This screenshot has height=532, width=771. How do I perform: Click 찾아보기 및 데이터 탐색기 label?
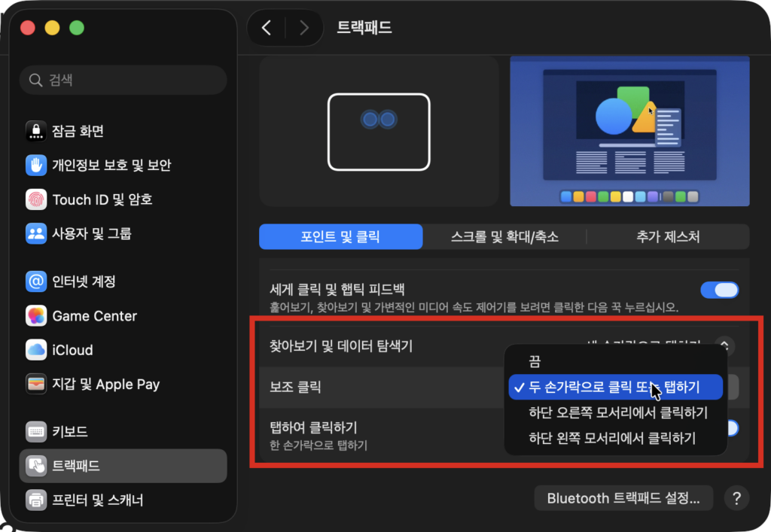click(341, 346)
